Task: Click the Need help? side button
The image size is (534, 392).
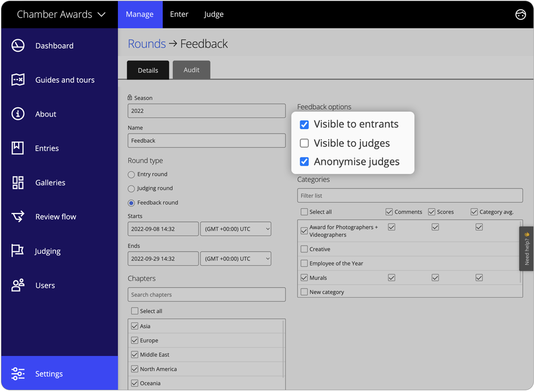Action: coord(527,248)
